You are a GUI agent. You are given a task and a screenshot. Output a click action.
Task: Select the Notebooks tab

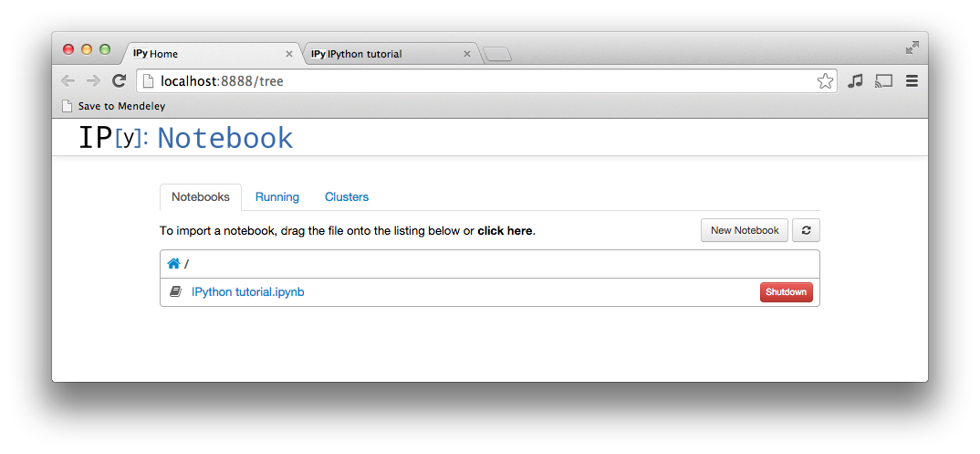pos(201,197)
